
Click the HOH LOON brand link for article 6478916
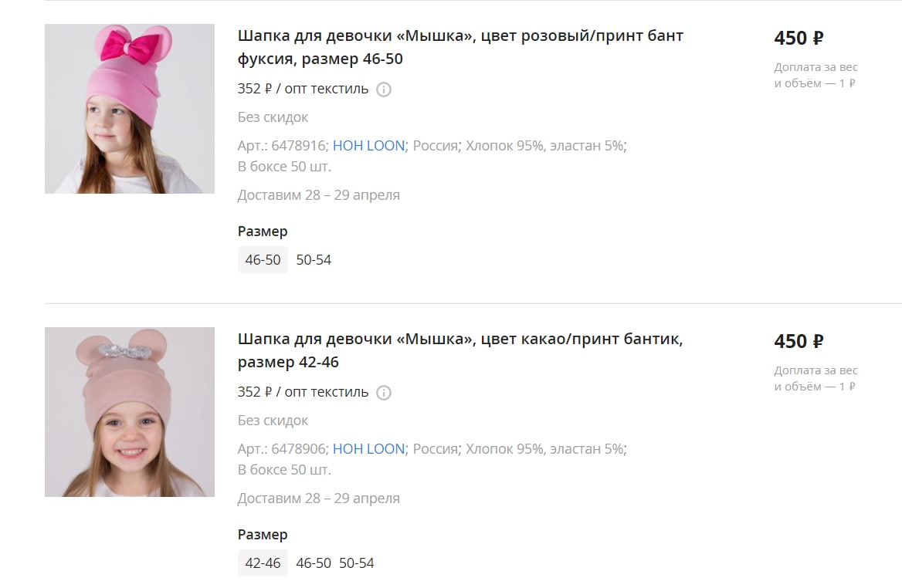[x=368, y=145]
